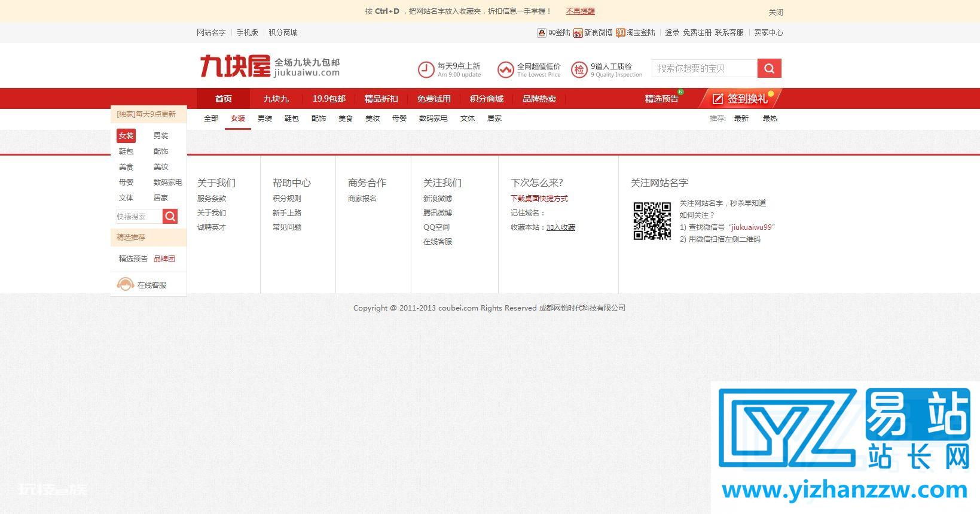980x514 pixels.
Task: Open 腾讯微博 footer link
Action: 438,213
